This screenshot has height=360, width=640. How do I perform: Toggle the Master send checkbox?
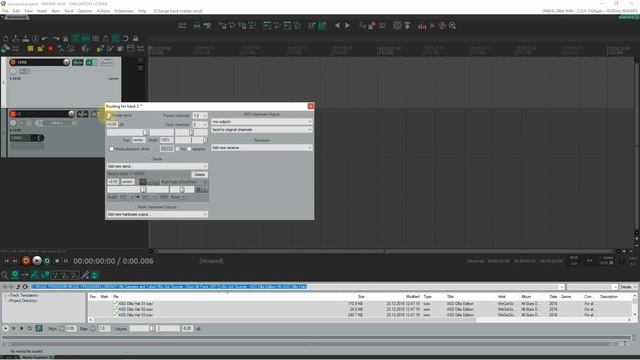click(x=109, y=116)
